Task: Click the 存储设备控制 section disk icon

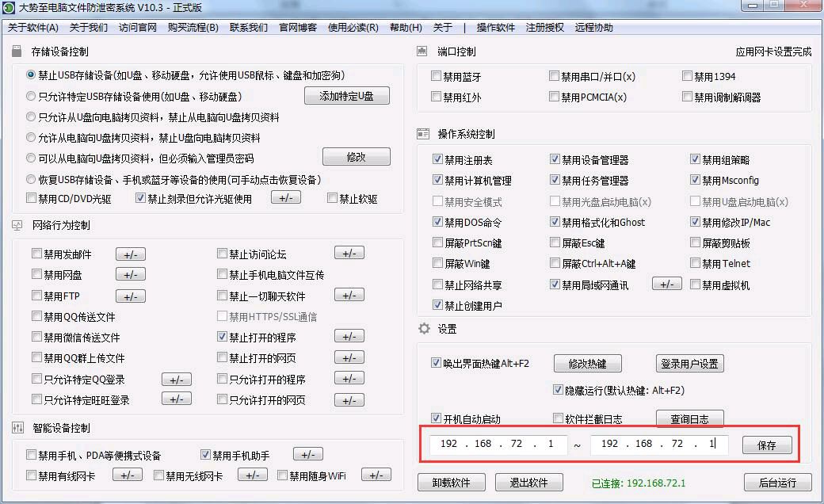Action: [18, 50]
